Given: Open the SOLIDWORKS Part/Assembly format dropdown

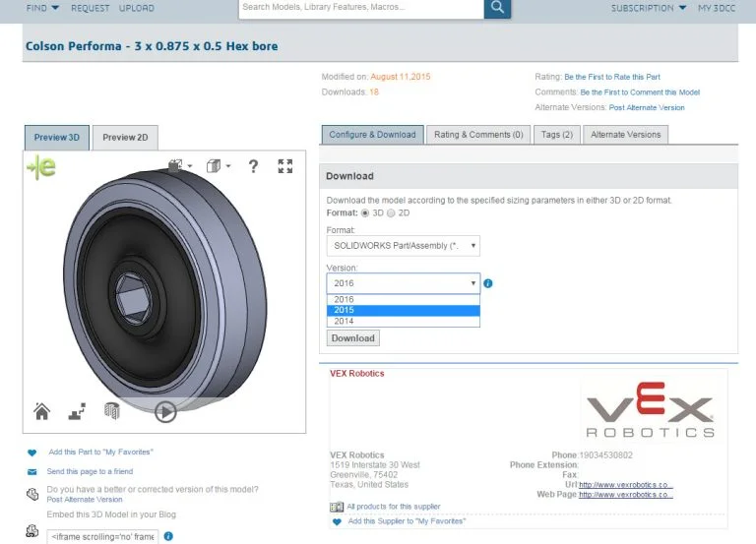Looking at the screenshot, I should point(404,246).
